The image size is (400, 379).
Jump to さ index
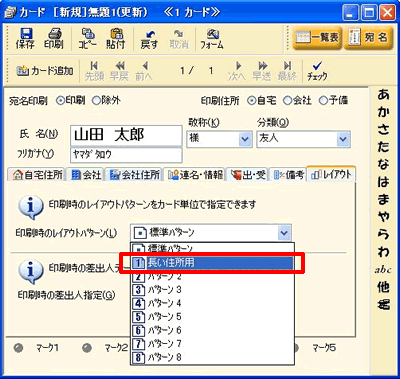click(x=383, y=130)
